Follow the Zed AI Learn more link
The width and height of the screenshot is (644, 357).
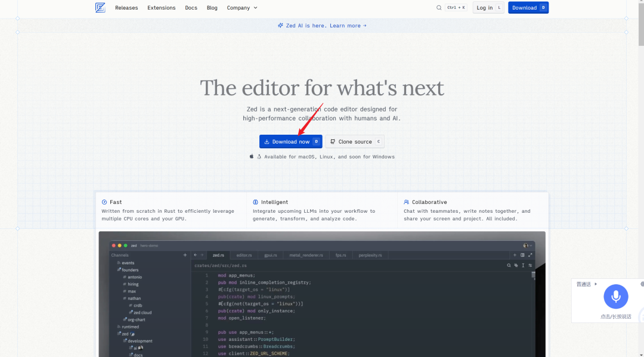[x=348, y=26]
